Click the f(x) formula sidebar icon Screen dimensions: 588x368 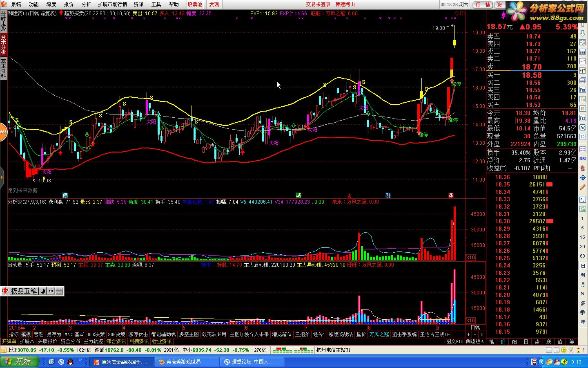coord(583,128)
